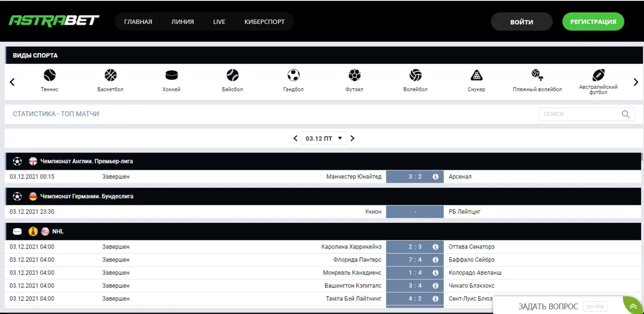Open Чемпионат Англии. Премьер-лига league header
Screen dimensions: 644x314
(x=323, y=161)
